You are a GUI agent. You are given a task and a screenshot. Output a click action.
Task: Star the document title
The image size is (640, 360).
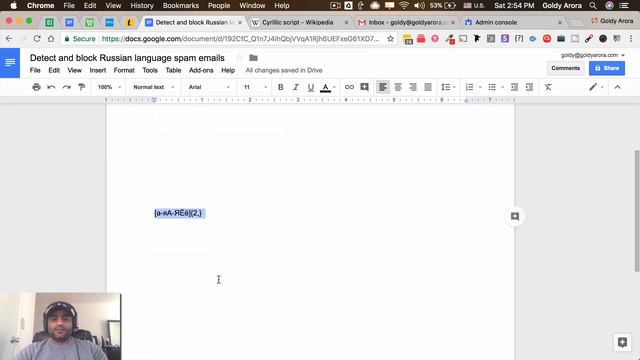(x=240, y=58)
